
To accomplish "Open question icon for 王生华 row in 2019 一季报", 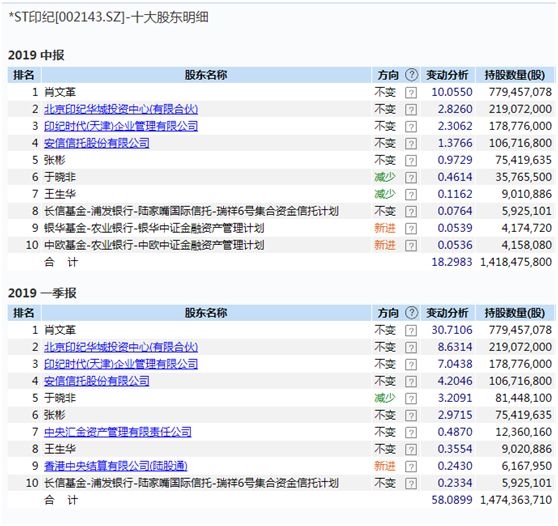I will click(411, 449).
